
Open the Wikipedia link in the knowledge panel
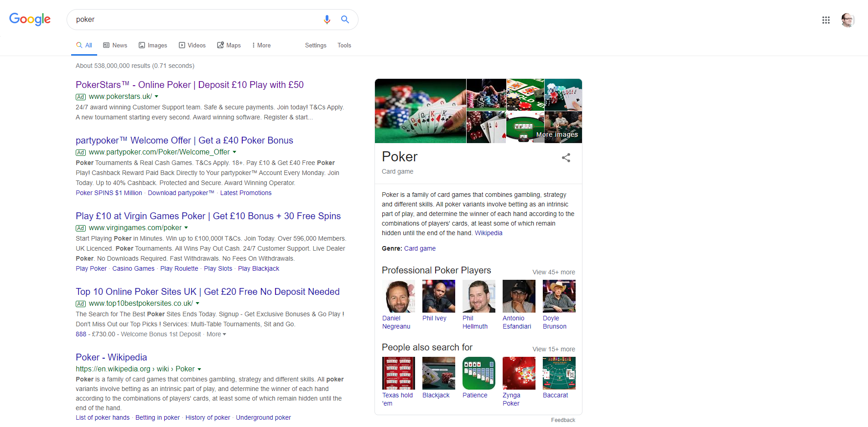[489, 233]
